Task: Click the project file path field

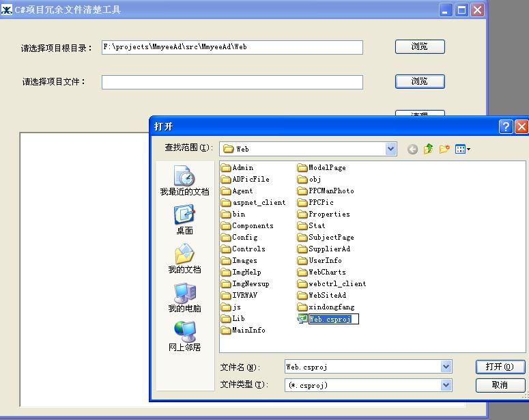Action: point(232,82)
